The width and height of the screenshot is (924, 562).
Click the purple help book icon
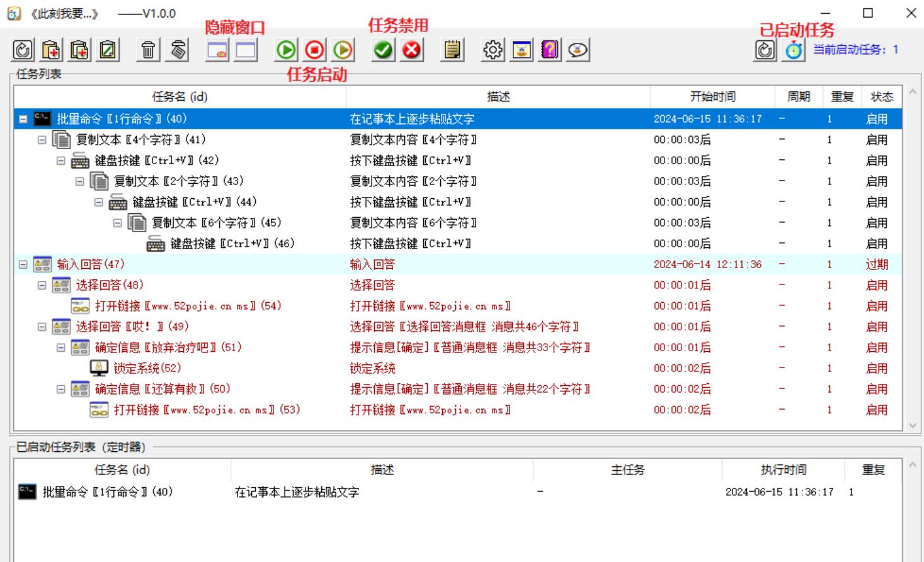point(550,50)
